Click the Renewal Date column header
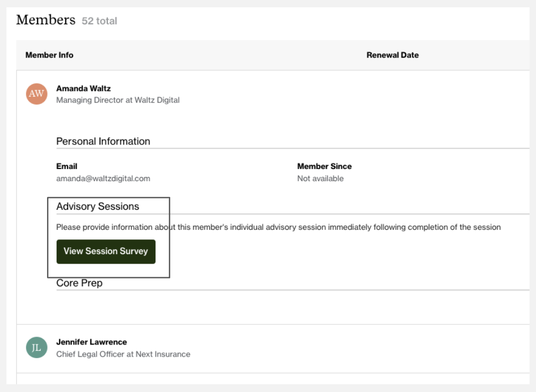 392,55
